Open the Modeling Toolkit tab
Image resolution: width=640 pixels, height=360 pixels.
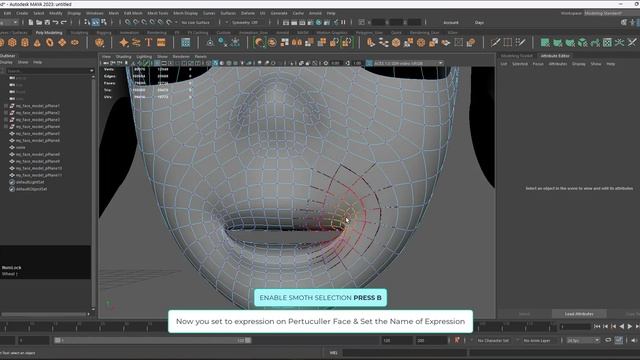click(x=516, y=56)
